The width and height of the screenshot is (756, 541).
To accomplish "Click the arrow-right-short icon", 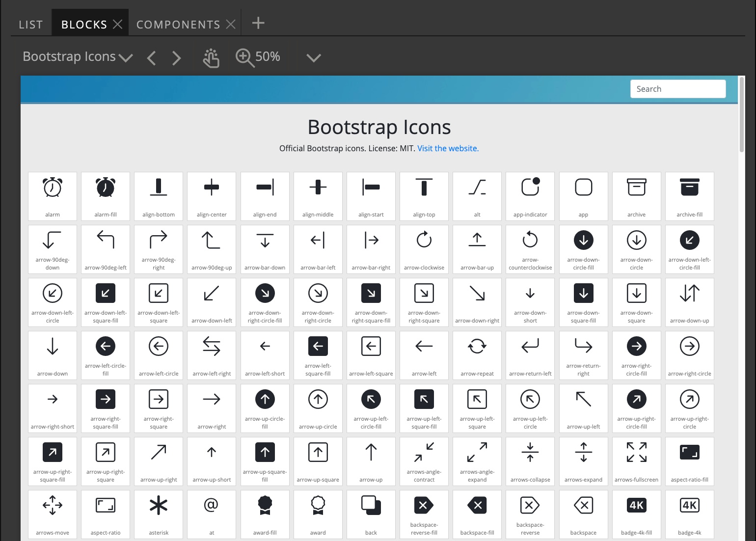I will tap(53, 408).
